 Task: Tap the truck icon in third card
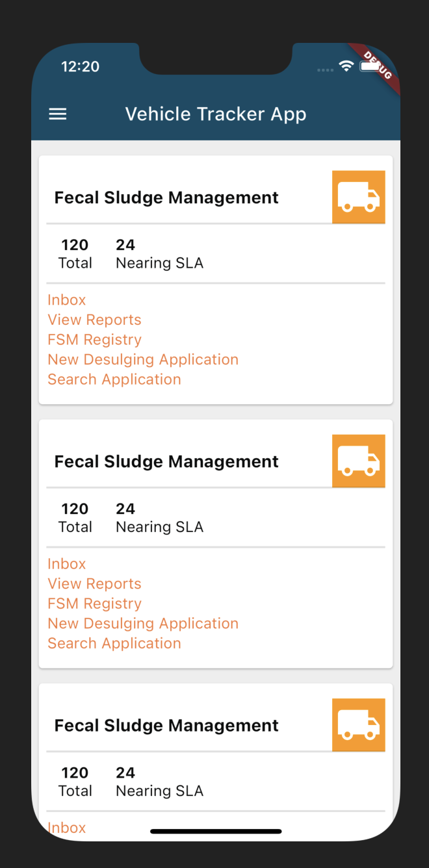tap(359, 725)
